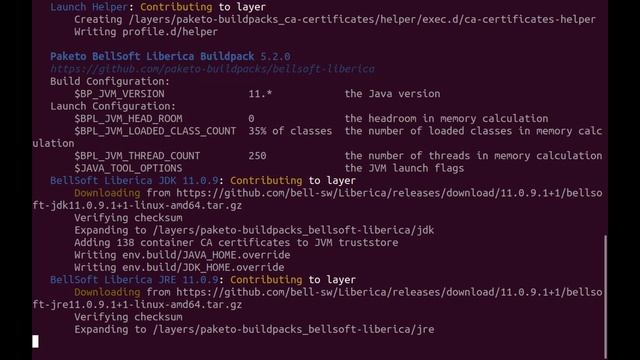The width and height of the screenshot is (640, 360).
Task: Click 'ft-jre11.0.9.1+1-linux-amd64.tar.gz' filename
Action: pyautogui.click(x=137, y=304)
